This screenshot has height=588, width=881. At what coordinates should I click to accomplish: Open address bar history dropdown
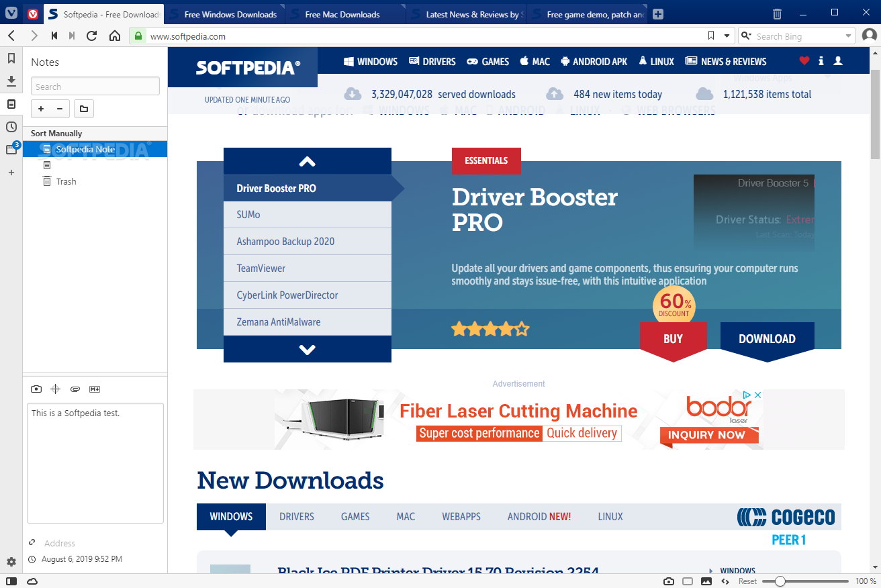tap(727, 36)
